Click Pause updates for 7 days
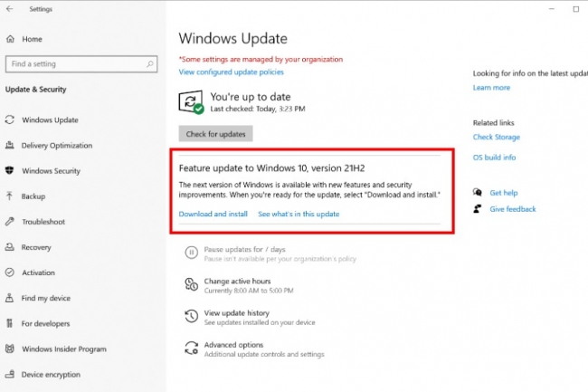 coord(244,250)
